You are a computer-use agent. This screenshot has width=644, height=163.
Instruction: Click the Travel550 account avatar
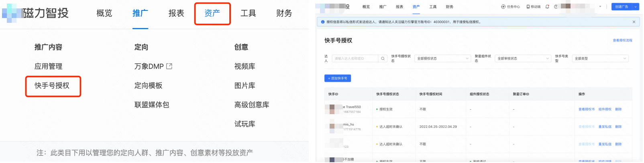333,109
